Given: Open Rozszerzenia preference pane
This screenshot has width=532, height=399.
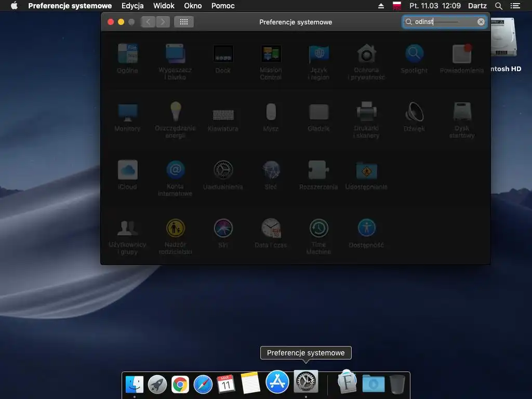Looking at the screenshot, I should (x=318, y=175).
